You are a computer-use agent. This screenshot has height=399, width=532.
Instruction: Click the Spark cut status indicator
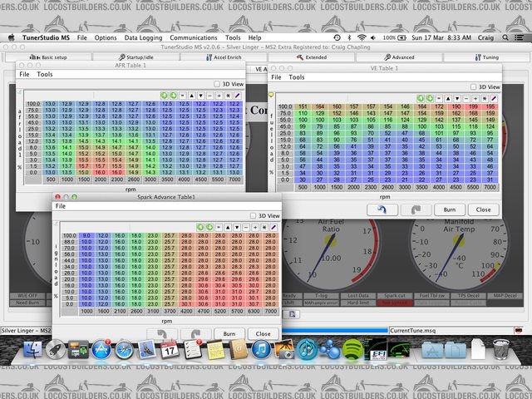pos(395,296)
